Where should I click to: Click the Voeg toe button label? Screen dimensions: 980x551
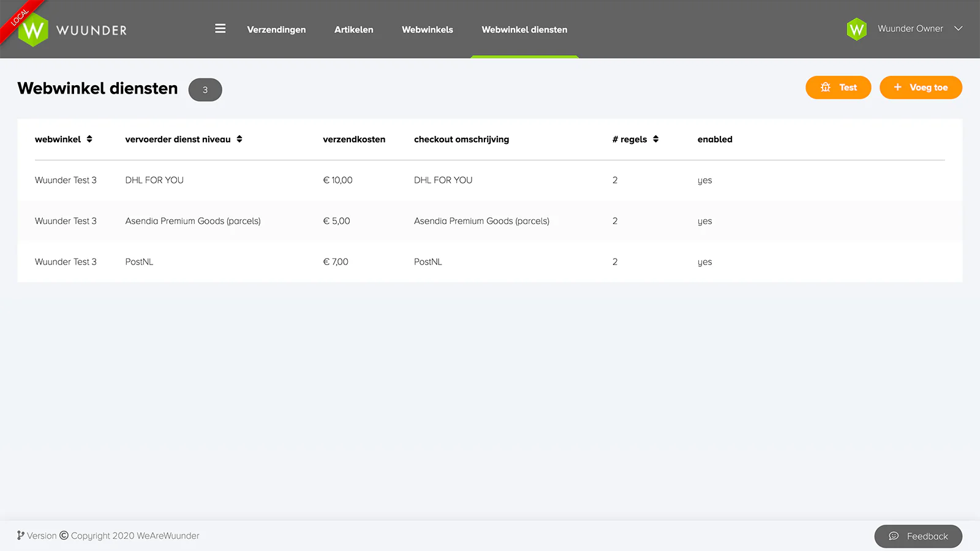pyautogui.click(x=929, y=88)
